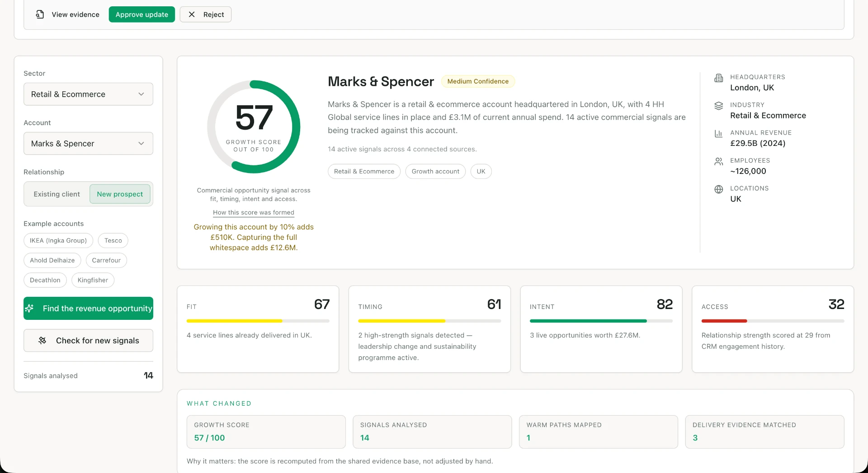Viewport: 868px width, 473px height.
Task: Click the Approve update button
Action: 142,14
